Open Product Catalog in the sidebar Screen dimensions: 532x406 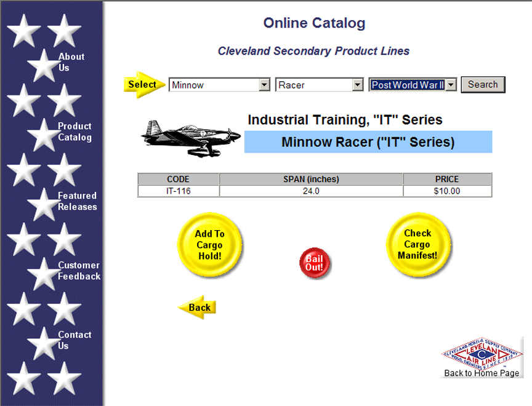(x=75, y=132)
